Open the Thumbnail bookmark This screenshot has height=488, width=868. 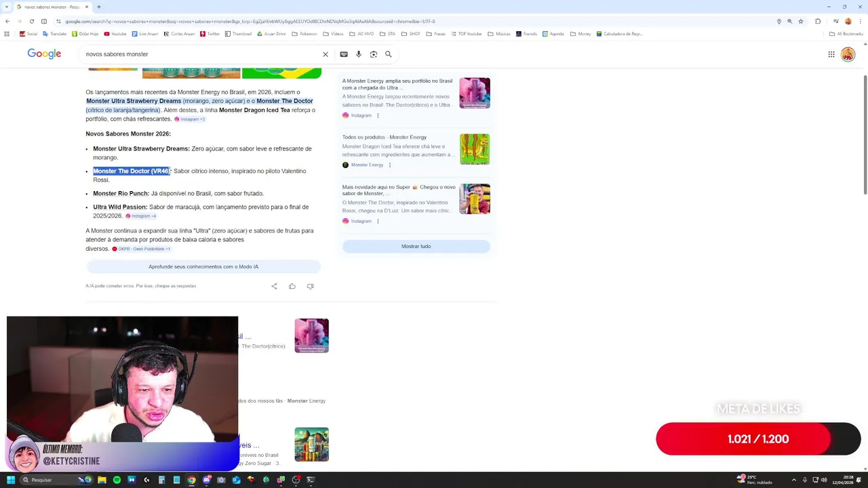pos(238,33)
